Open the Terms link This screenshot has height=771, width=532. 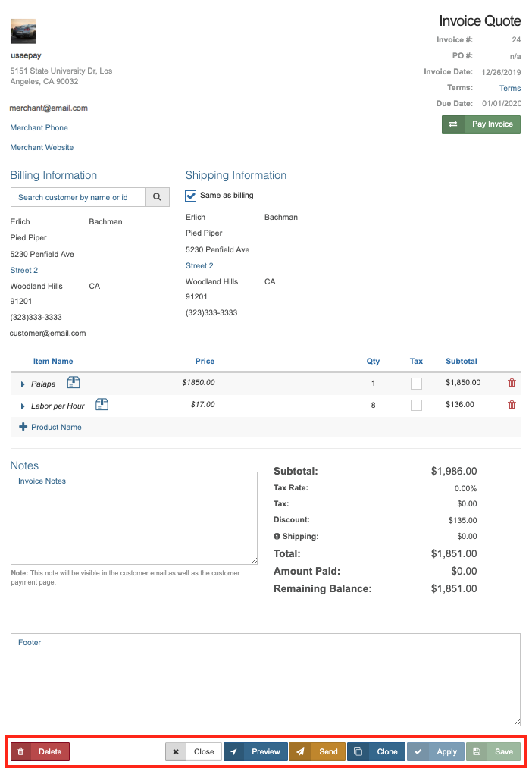coord(509,88)
